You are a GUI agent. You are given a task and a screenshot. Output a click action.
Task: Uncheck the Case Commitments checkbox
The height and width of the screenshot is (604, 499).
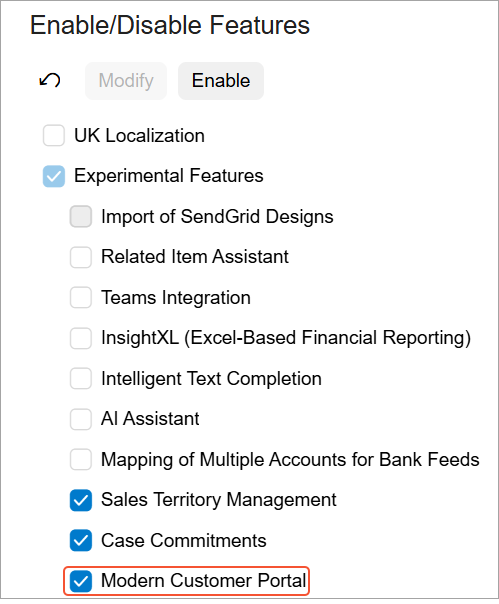(x=81, y=540)
